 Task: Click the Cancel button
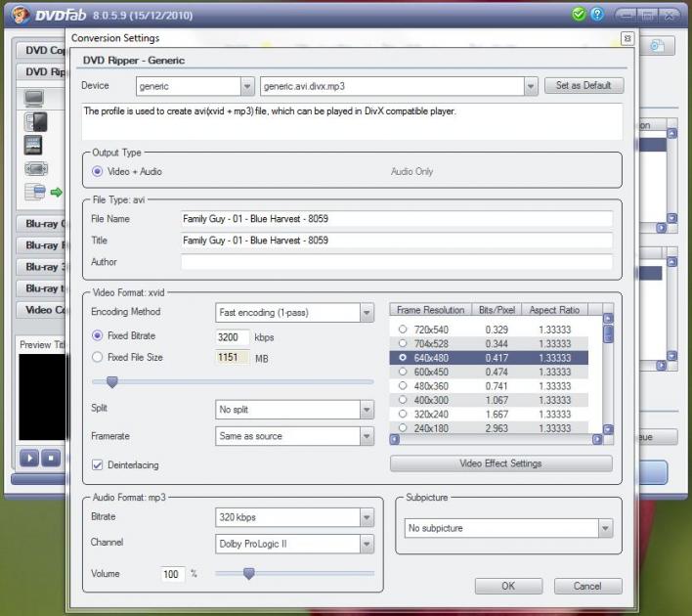tap(587, 586)
